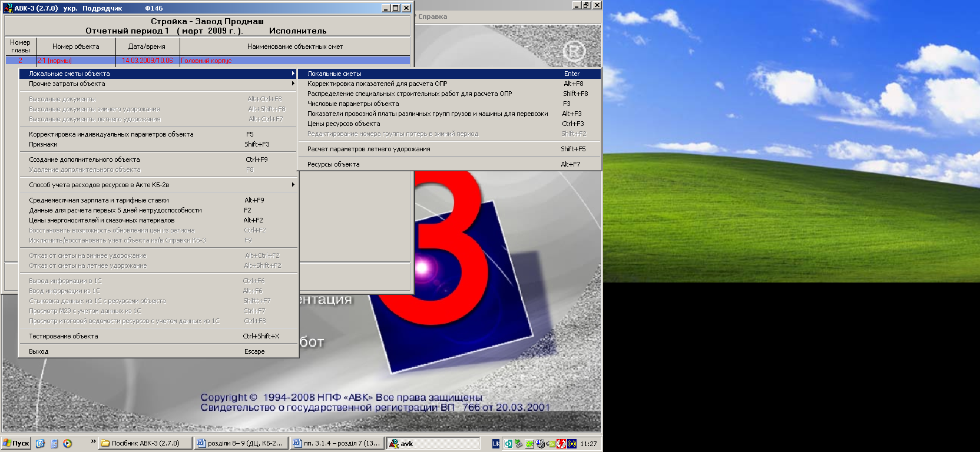
Task: Open Ресурсы объекта submenu entry
Action: tap(449, 164)
